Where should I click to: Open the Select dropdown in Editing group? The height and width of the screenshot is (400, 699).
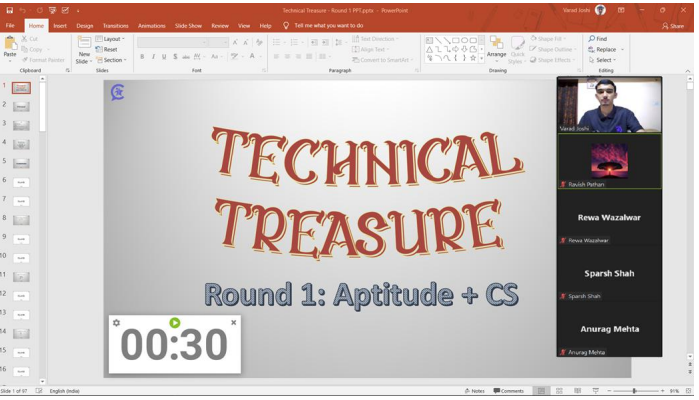pyautogui.click(x=603, y=60)
